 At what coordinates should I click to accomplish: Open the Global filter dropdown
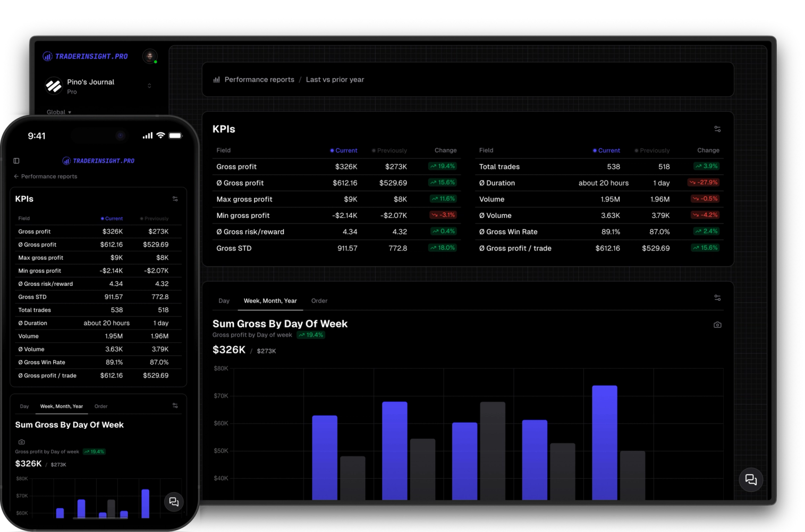(58, 112)
